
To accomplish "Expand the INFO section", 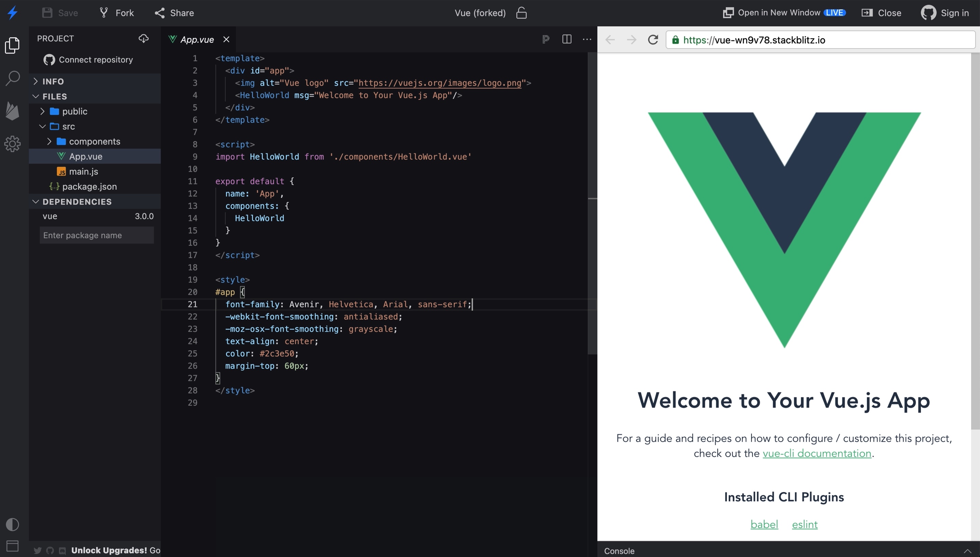I will coord(95,81).
